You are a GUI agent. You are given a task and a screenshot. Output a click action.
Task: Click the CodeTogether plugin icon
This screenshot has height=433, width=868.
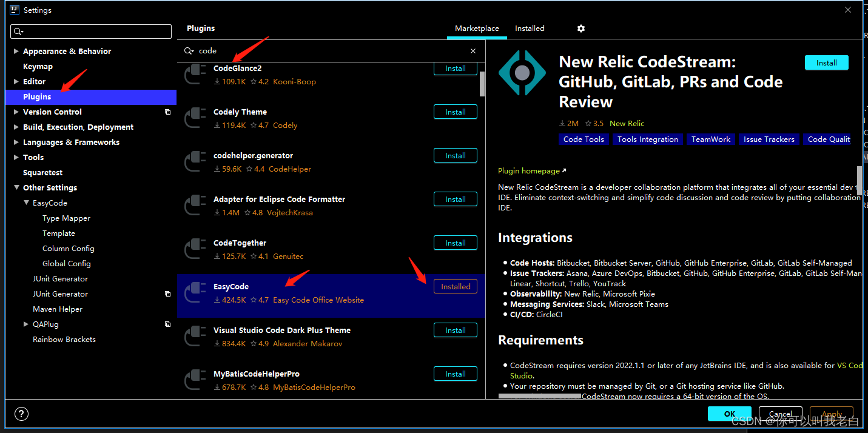(195, 249)
